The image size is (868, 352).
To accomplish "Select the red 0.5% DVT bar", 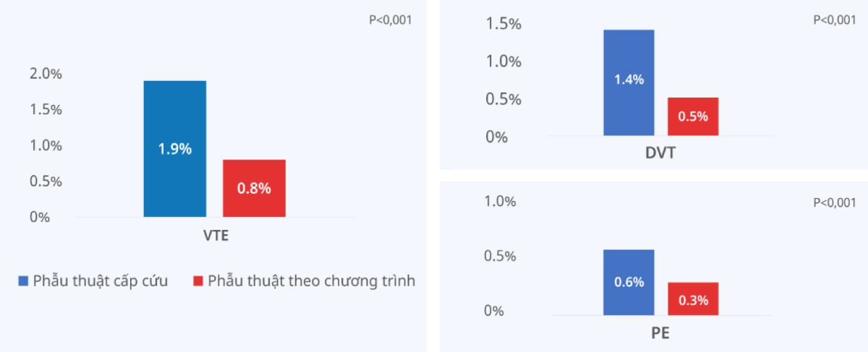I will click(x=693, y=116).
